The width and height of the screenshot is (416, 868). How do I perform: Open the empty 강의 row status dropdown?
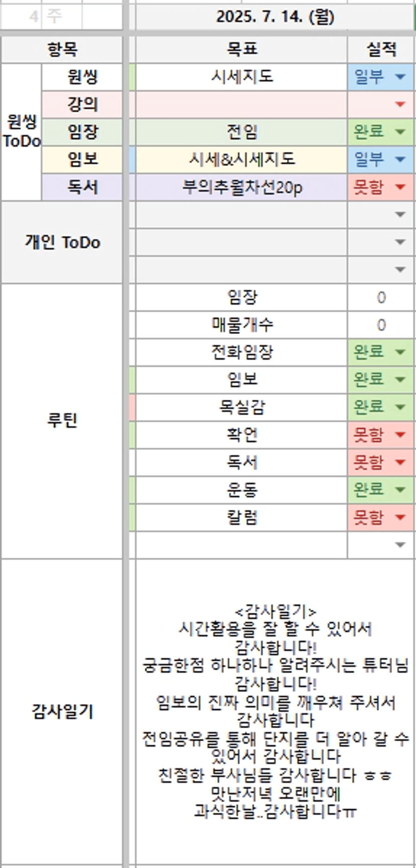click(400, 105)
